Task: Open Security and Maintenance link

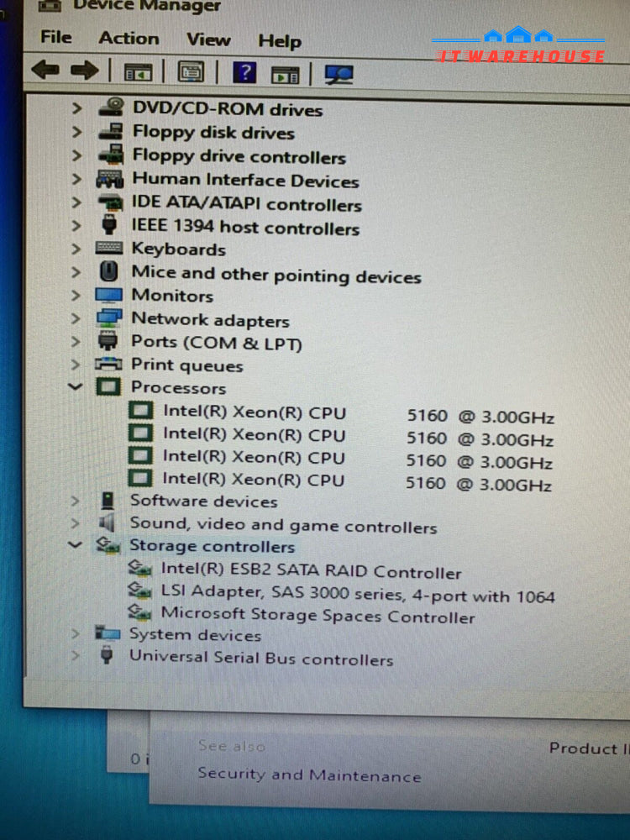Action: pos(309,774)
